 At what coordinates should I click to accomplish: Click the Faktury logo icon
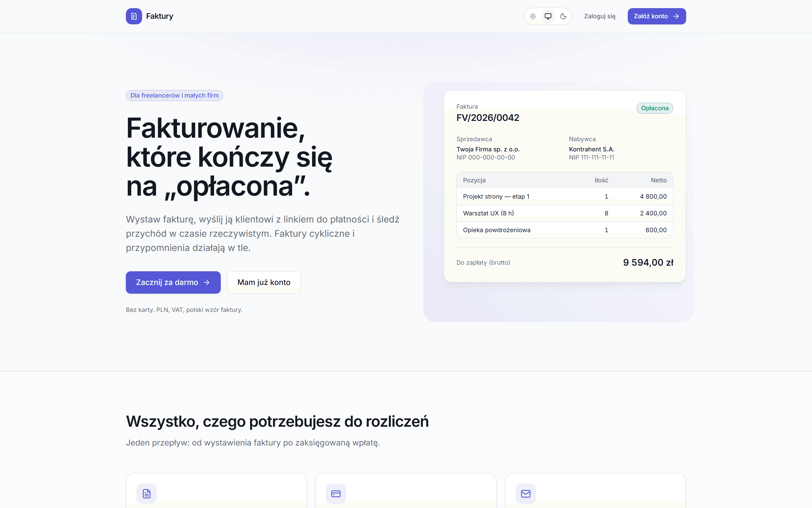coord(133,16)
